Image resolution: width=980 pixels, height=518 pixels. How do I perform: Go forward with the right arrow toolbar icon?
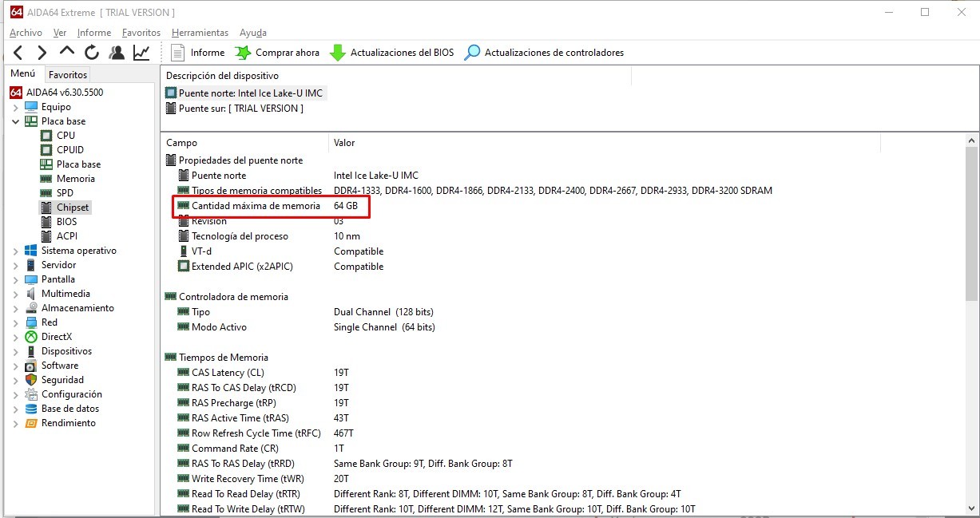pyautogui.click(x=42, y=53)
